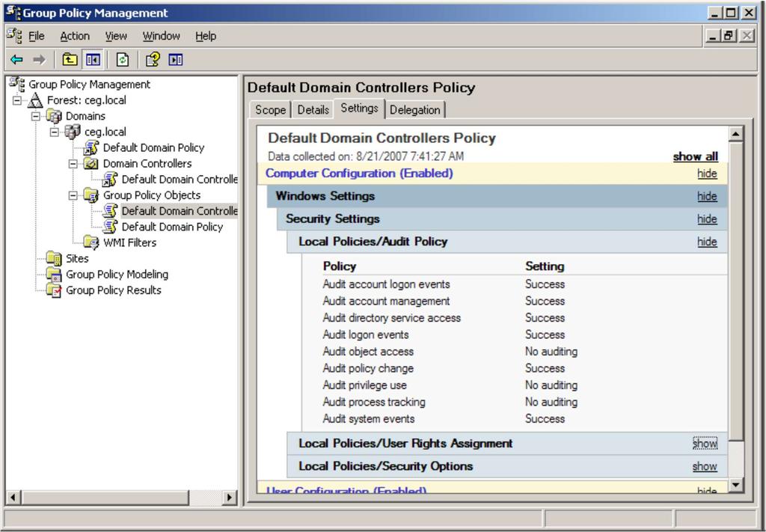Select Default Domain Policy under ceg.local

click(x=153, y=147)
